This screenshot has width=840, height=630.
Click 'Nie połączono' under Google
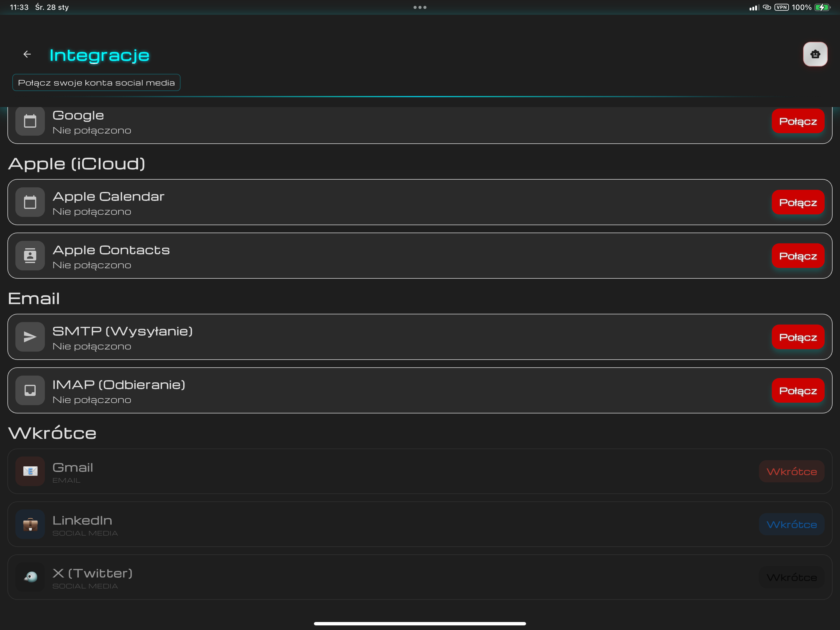point(92,130)
